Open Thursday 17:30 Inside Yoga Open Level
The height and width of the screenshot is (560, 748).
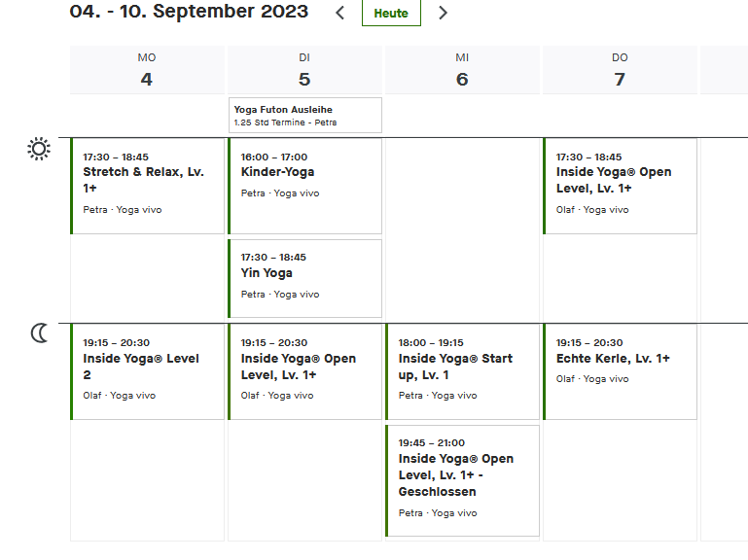(x=621, y=186)
